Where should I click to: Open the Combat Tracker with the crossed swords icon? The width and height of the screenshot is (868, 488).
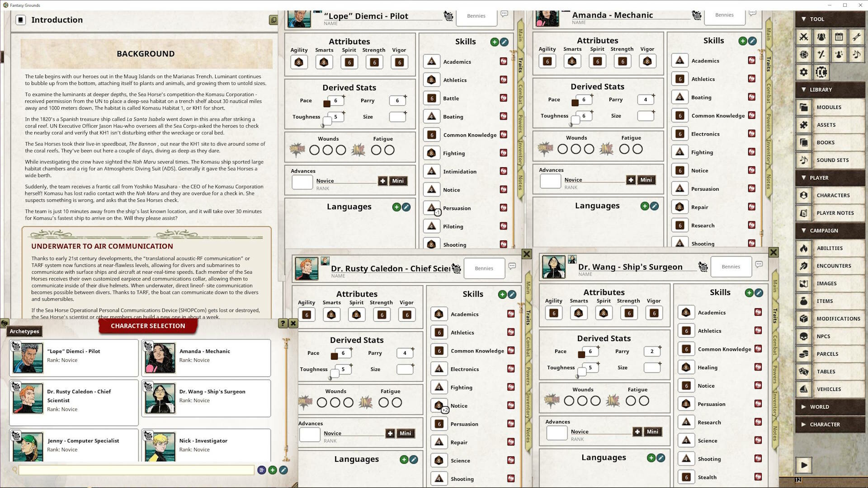tap(803, 37)
